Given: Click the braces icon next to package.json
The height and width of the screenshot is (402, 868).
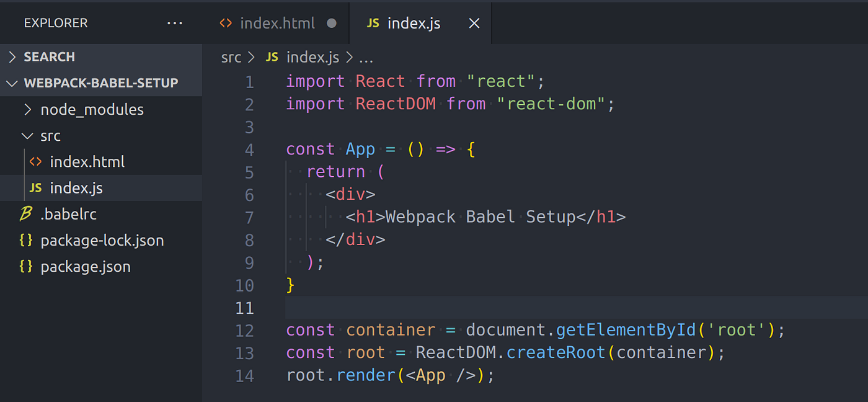Looking at the screenshot, I should pyautogui.click(x=25, y=266).
